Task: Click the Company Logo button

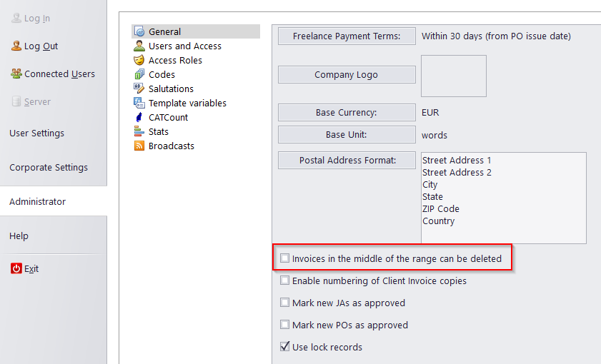Action: [x=347, y=74]
